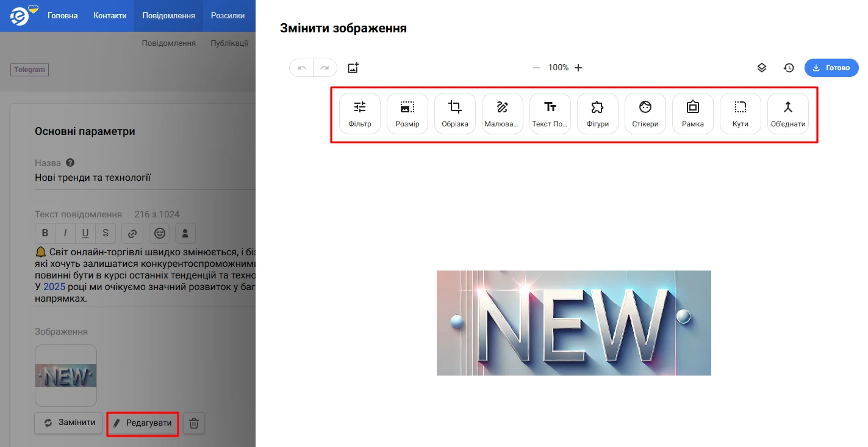868x447 pixels.
Task: Click the redo arrow in the editor
Action: pos(325,68)
